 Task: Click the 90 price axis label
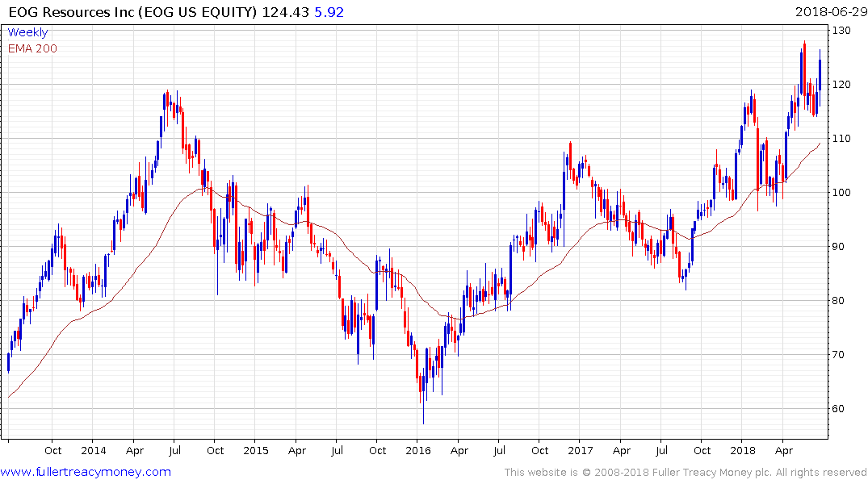point(839,247)
